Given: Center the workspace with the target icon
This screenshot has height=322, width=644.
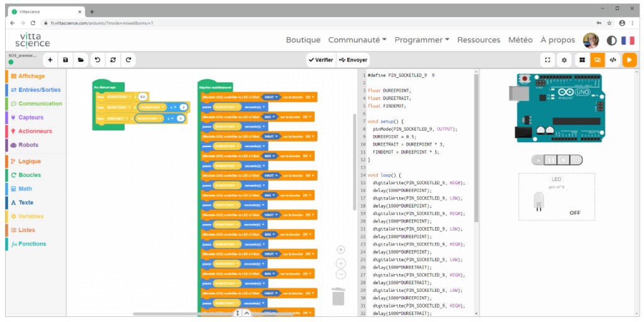Looking at the screenshot, I should (x=341, y=250).
